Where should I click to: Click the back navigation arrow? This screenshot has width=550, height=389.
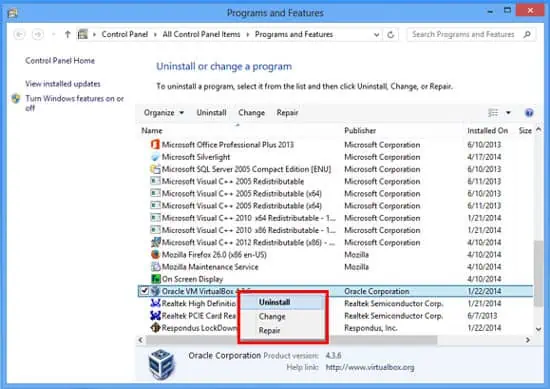point(19,34)
